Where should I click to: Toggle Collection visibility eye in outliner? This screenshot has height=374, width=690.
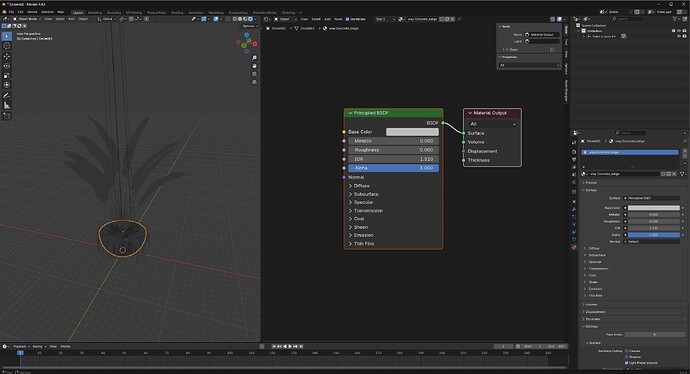(679, 31)
